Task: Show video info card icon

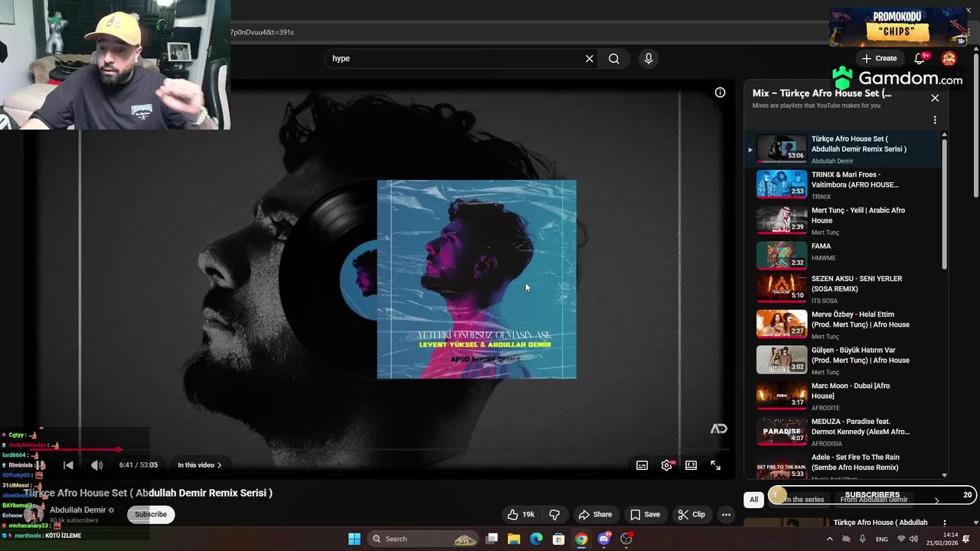Action: pyautogui.click(x=720, y=93)
